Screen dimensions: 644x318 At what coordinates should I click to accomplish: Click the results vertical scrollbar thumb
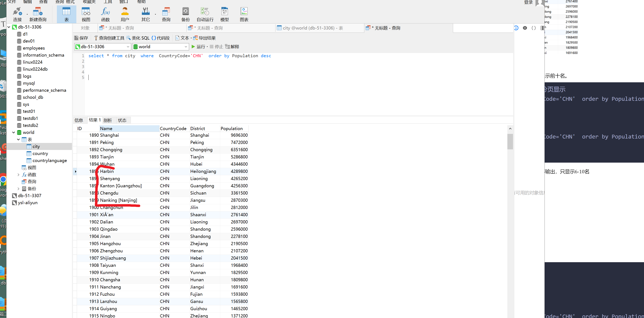[510, 141]
